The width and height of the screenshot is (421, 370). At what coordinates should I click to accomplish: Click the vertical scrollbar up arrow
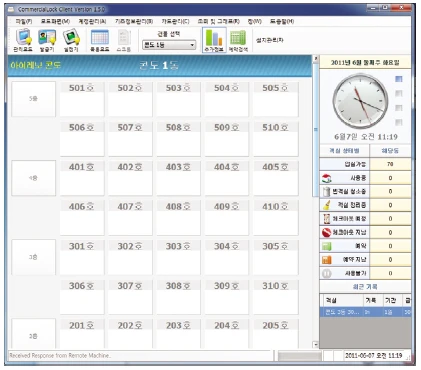click(315, 59)
